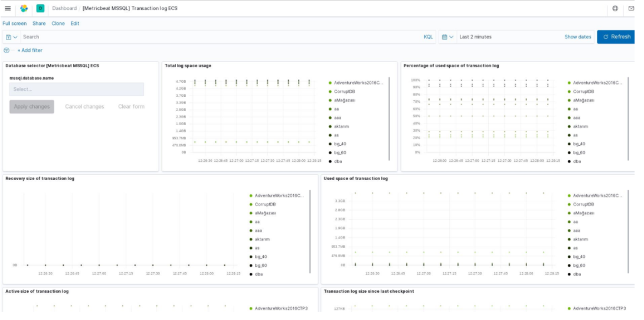Toggle dba legend in Recovery size panel
Viewport: 644px width, 320px height.
[x=256, y=275]
